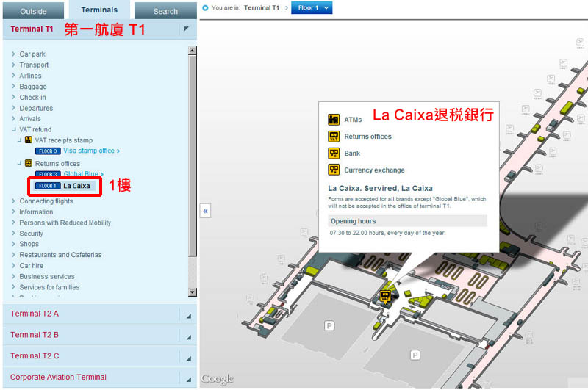Click the ATMs icon in popup
The width and height of the screenshot is (588, 390).
(334, 120)
